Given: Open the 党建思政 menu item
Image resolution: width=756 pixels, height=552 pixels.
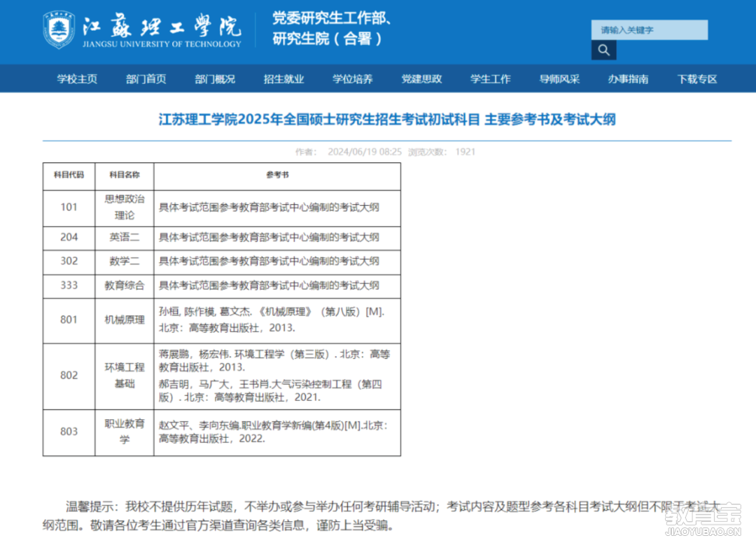Looking at the screenshot, I should (x=422, y=79).
